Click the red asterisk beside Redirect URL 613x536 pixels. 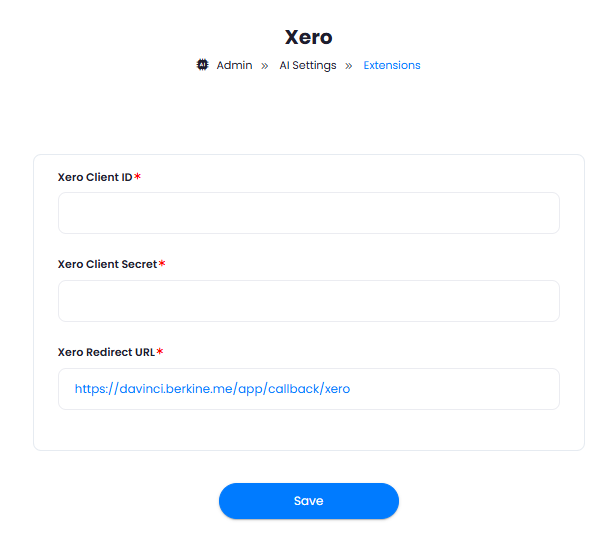(x=160, y=352)
